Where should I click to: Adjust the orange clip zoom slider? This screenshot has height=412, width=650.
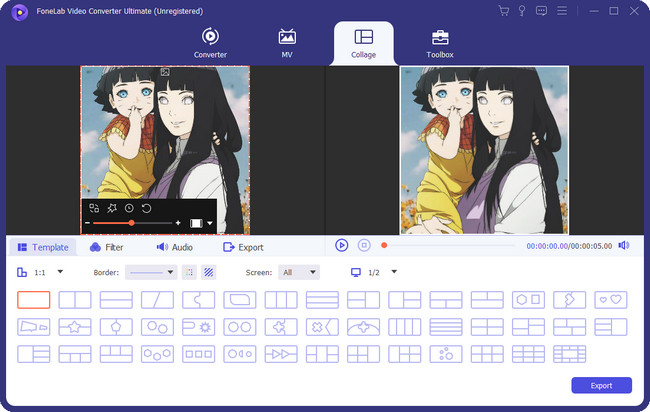pos(132,223)
